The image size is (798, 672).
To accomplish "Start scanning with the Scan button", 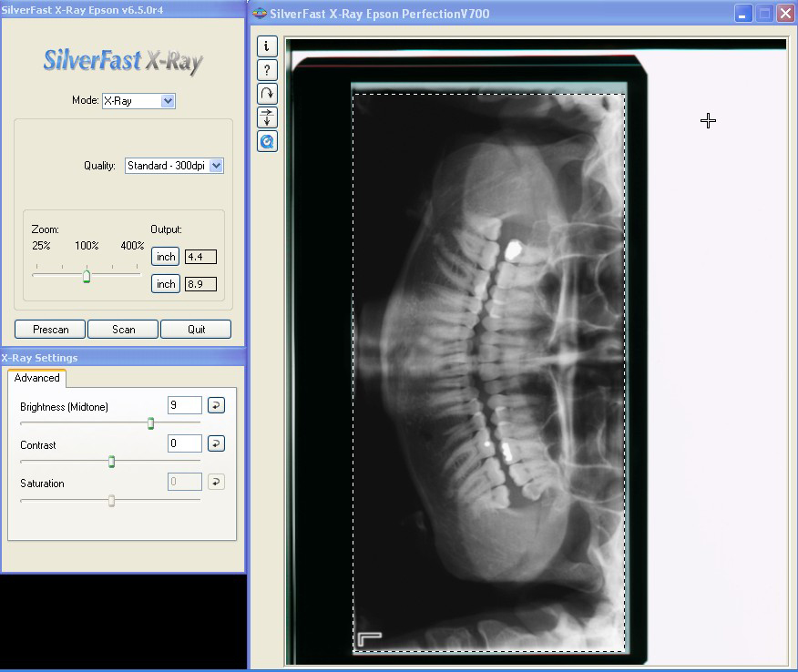I will (x=123, y=330).
